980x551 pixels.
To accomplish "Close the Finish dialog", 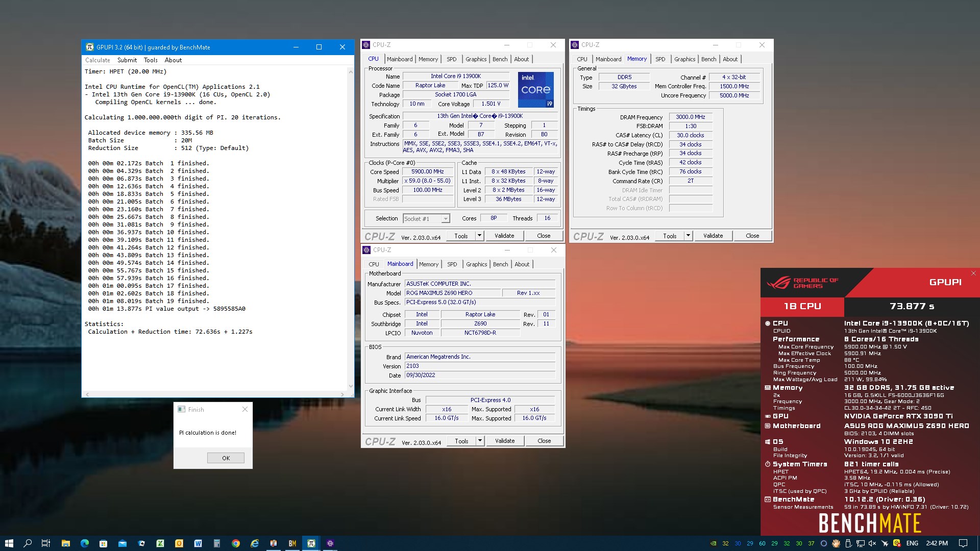I will click(245, 409).
